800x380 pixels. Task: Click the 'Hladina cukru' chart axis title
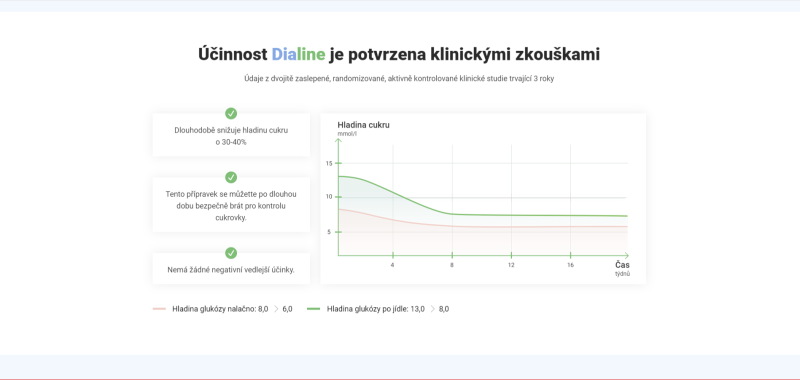(x=363, y=125)
